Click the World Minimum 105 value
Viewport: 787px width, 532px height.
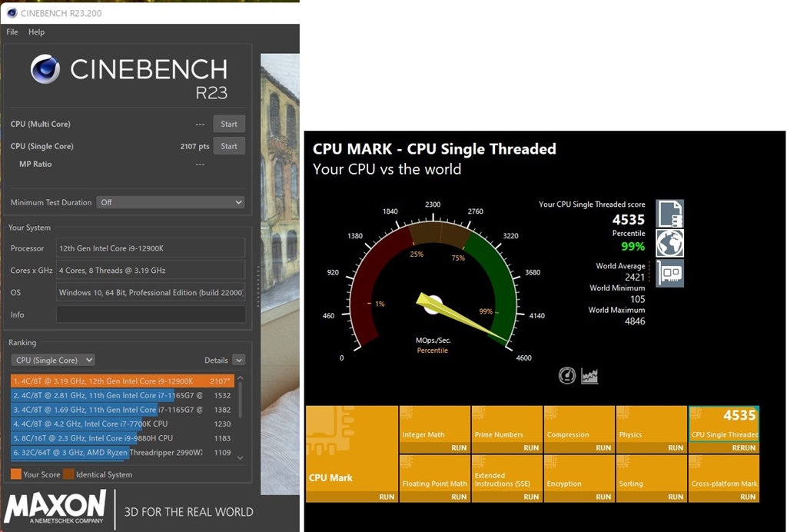[x=637, y=299]
